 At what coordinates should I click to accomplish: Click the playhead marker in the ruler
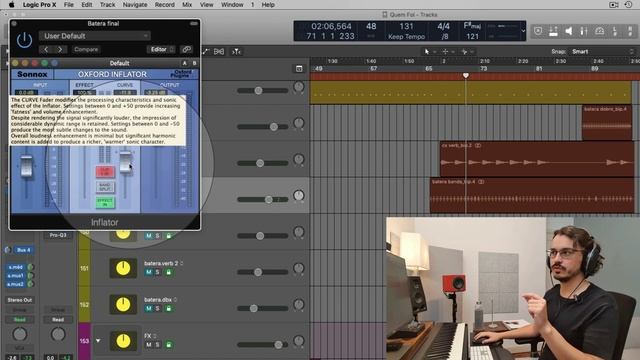coord(466,76)
